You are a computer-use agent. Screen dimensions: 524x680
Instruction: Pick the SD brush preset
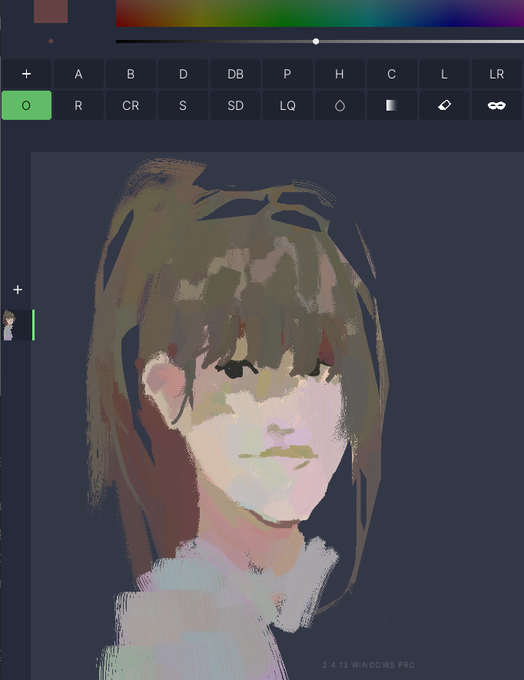tap(235, 105)
